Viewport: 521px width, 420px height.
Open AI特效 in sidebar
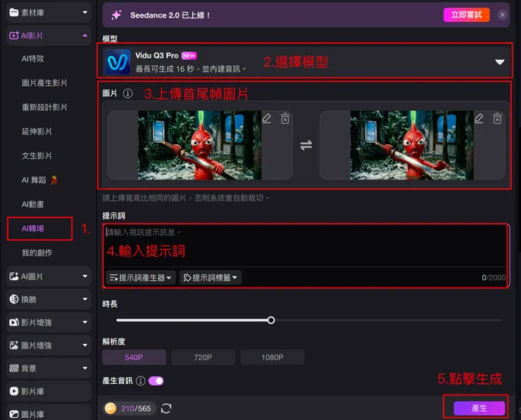coord(33,59)
